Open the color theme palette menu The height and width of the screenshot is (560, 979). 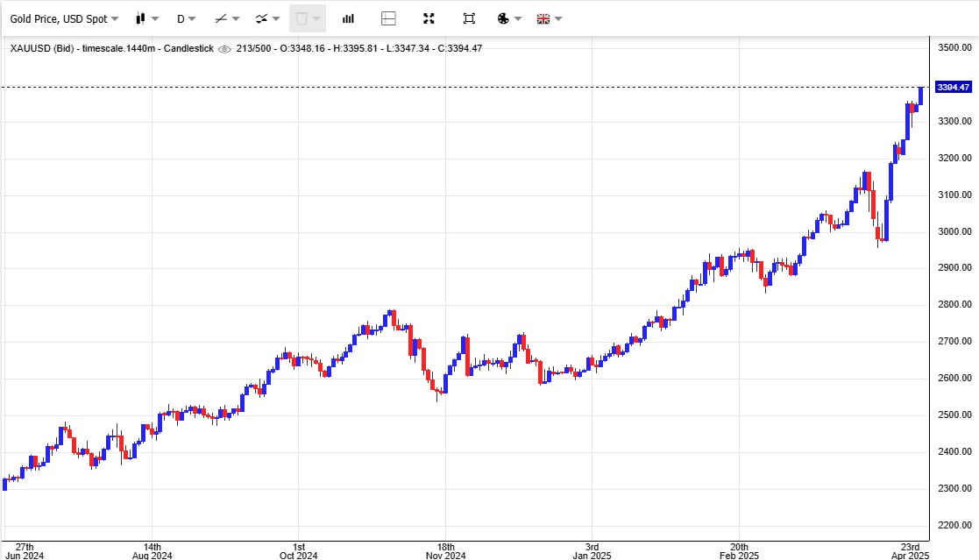[508, 18]
